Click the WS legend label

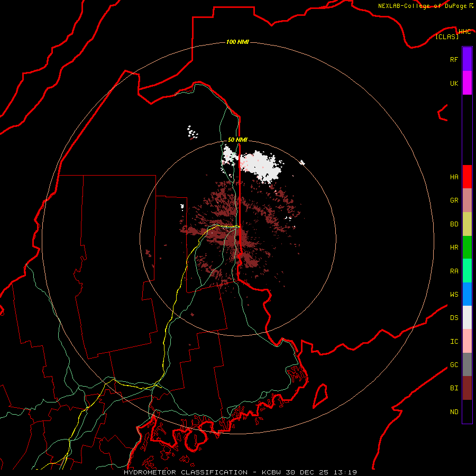(454, 294)
